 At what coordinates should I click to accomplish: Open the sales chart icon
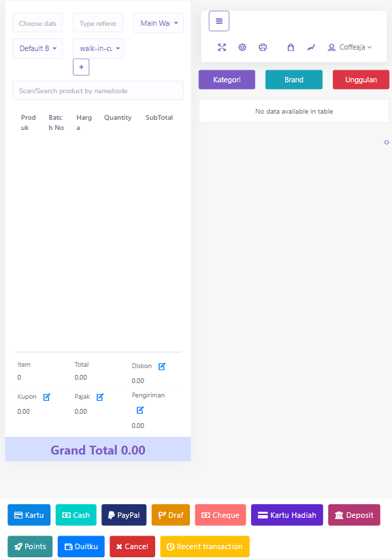coord(311,47)
